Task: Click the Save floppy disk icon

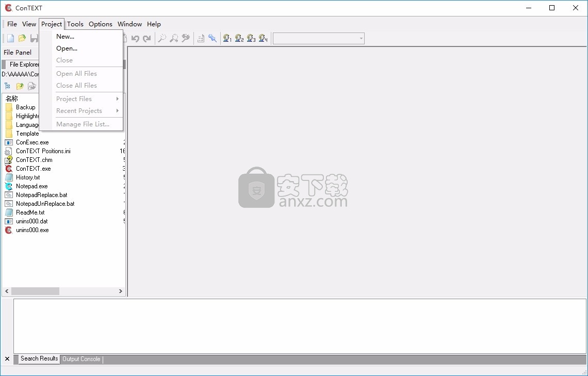Action: 34,38
